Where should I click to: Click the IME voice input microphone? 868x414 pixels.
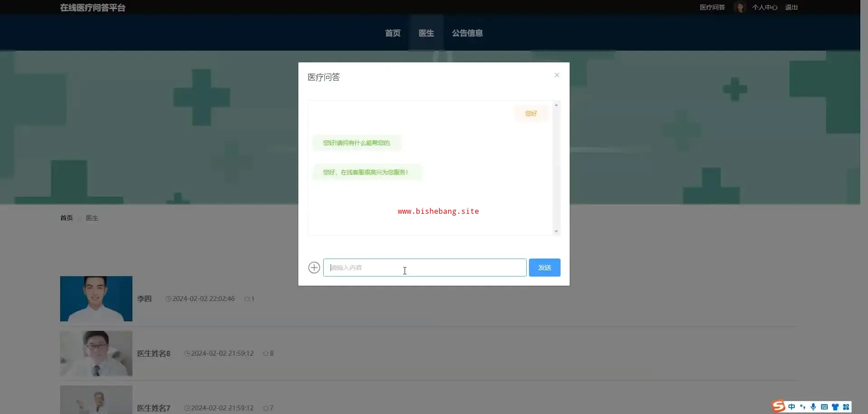(x=813, y=407)
